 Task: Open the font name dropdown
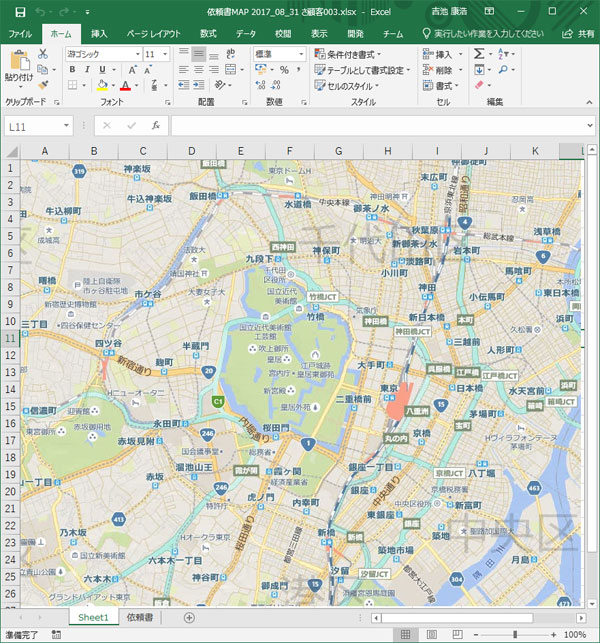pos(138,54)
